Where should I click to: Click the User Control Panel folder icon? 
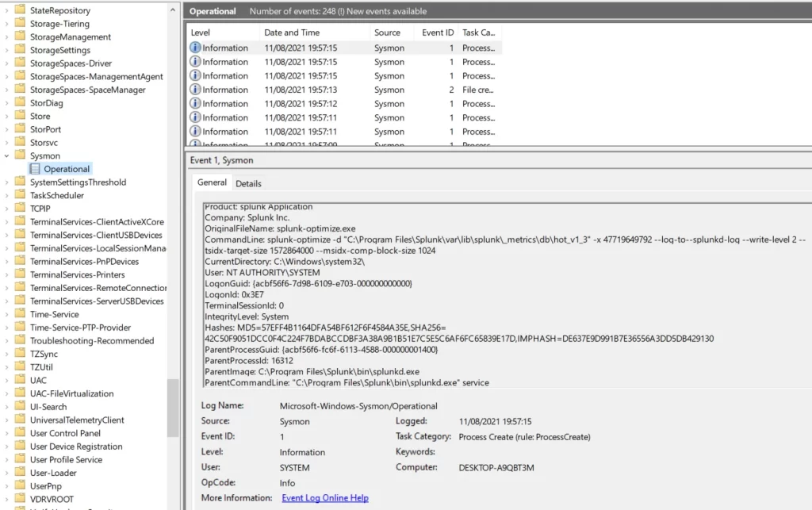click(x=20, y=432)
